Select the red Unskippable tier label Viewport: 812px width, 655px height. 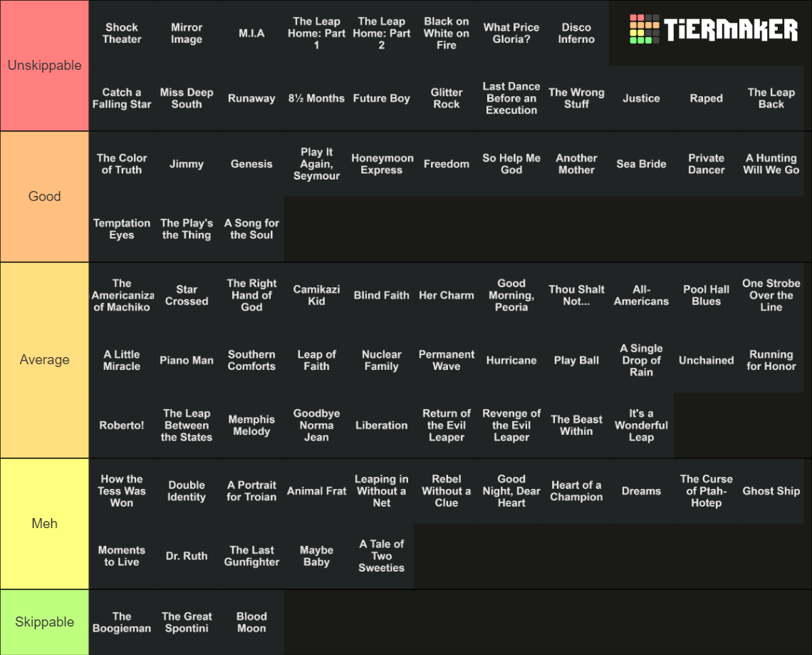45,66
